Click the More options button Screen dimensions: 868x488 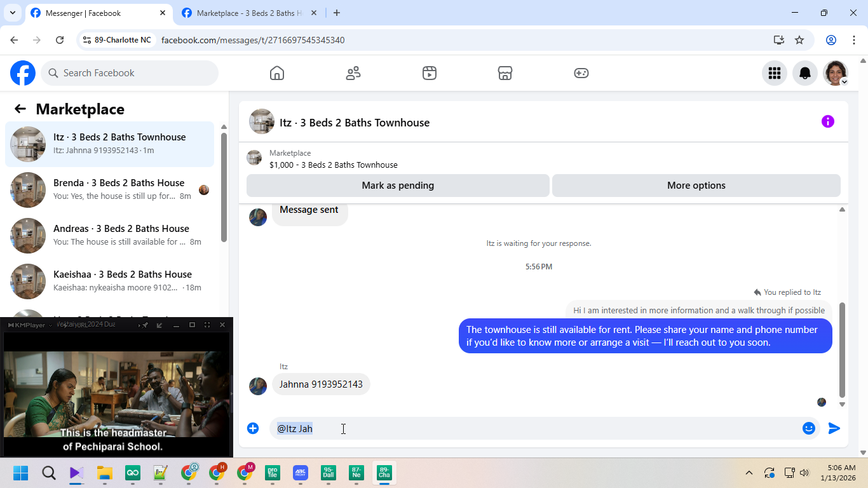point(696,186)
